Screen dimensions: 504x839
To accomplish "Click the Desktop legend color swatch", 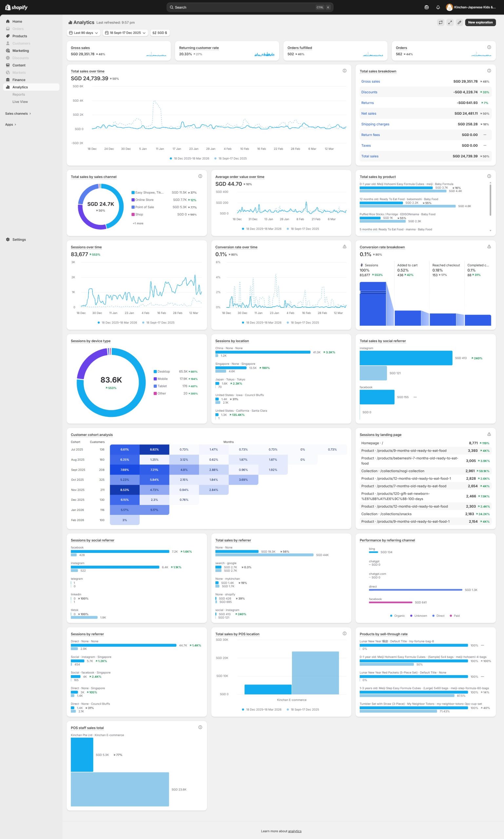I will (155, 372).
